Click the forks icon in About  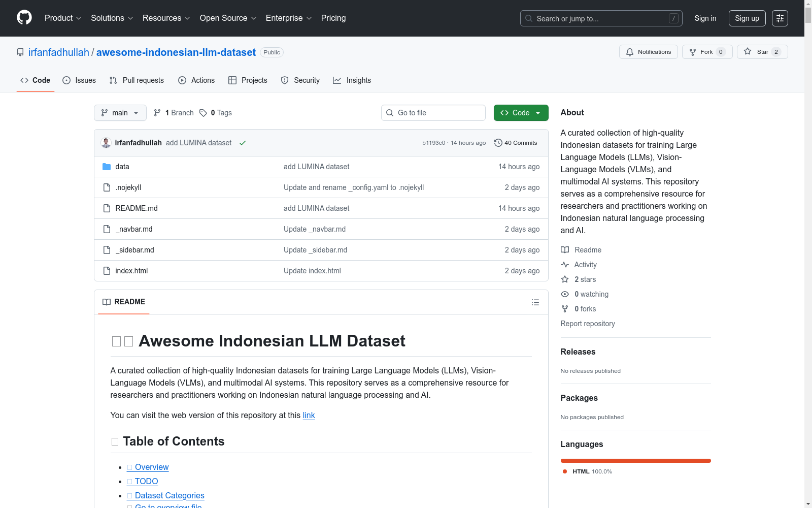(x=565, y=309)
